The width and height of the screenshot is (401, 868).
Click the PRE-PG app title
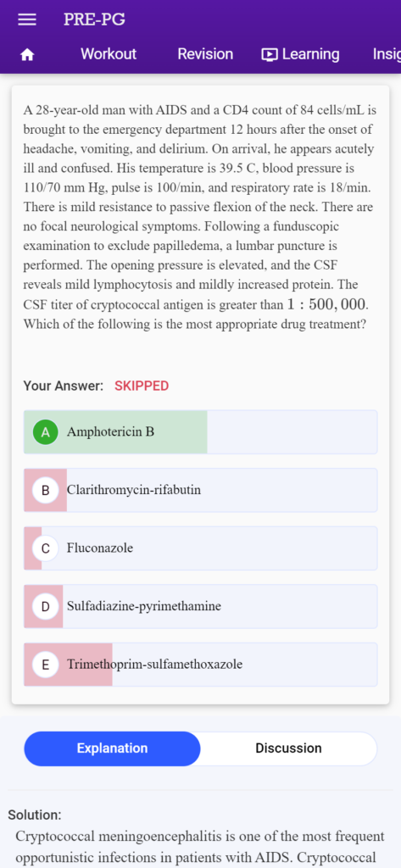point(94,20)
